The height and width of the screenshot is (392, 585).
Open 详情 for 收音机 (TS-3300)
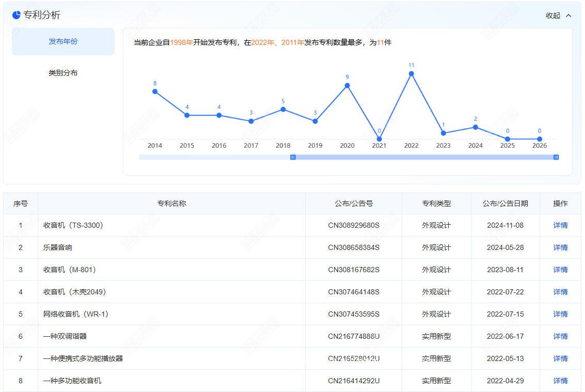tap(560, 225)
